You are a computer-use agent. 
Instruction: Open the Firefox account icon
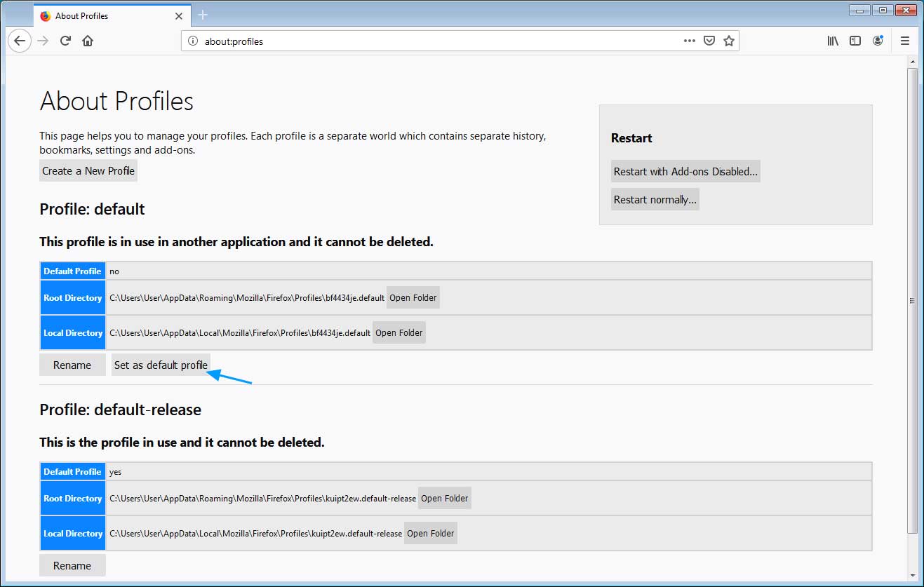click(x=878, y=41)
